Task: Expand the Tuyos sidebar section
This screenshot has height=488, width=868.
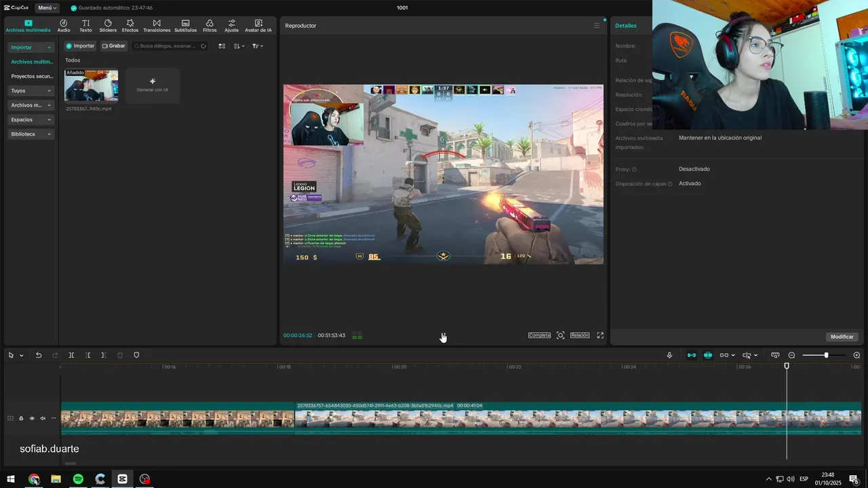Action: [31, 91]
